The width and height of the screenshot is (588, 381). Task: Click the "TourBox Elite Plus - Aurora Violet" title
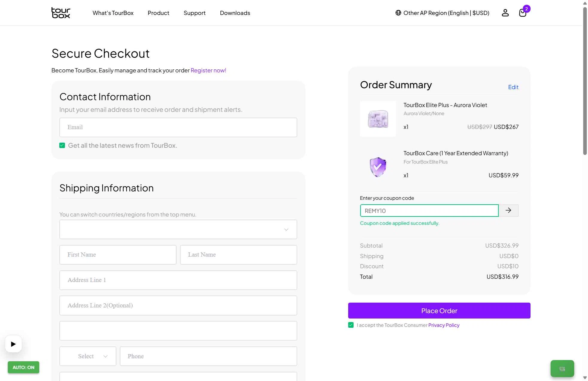445,105
